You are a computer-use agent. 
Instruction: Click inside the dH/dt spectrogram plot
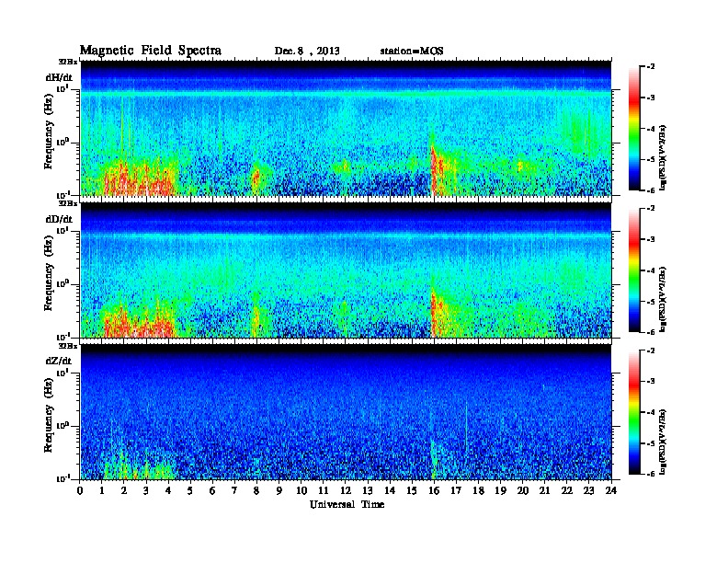pyautogui.click(x=346, y=128)
